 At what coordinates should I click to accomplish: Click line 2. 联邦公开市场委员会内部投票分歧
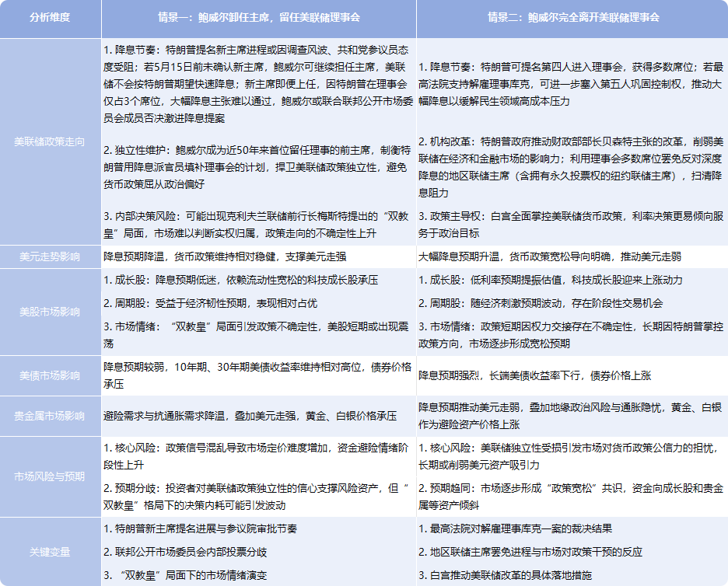pyautogui.click(x=185, y=552)
